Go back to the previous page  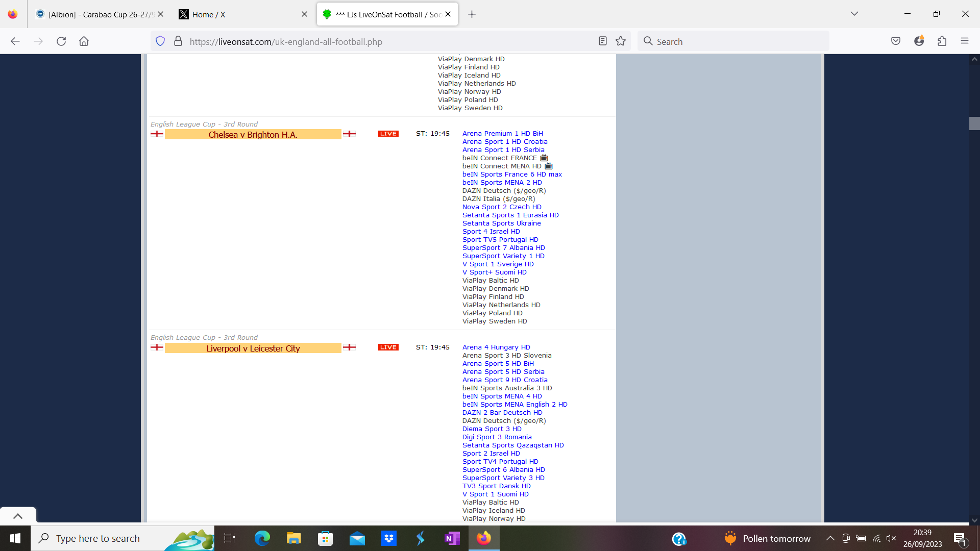tap(15, 41)
